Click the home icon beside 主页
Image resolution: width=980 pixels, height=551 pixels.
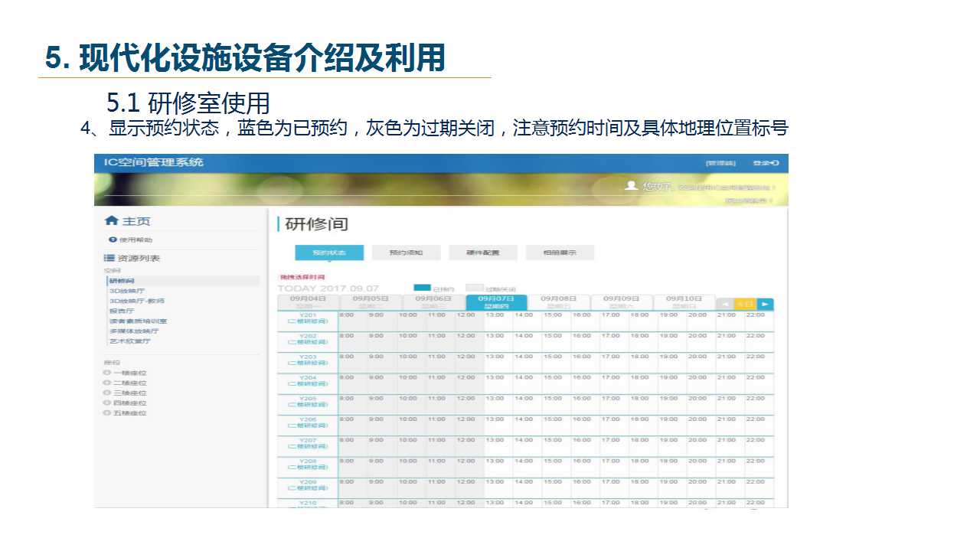pos(112,221)
